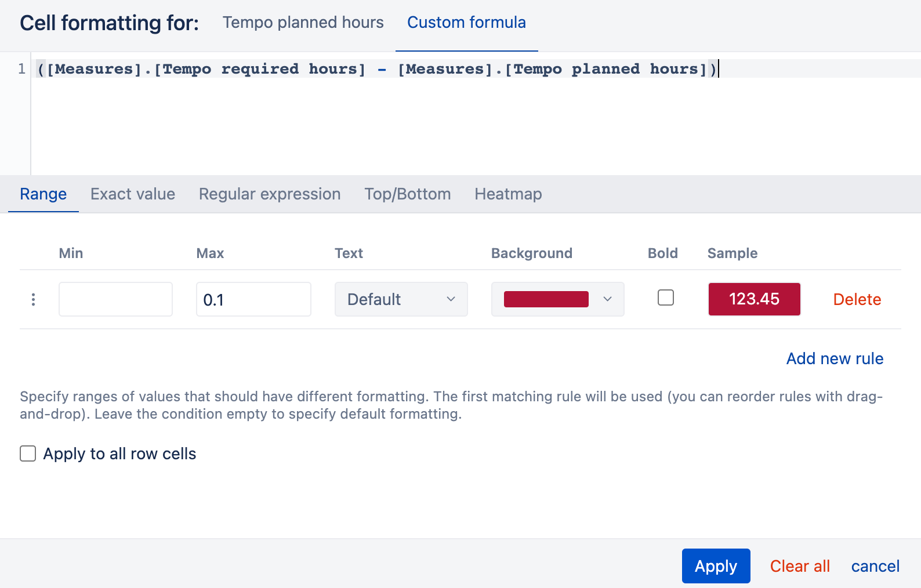
Task: Click the Bold column header
Action: point(663,253)
